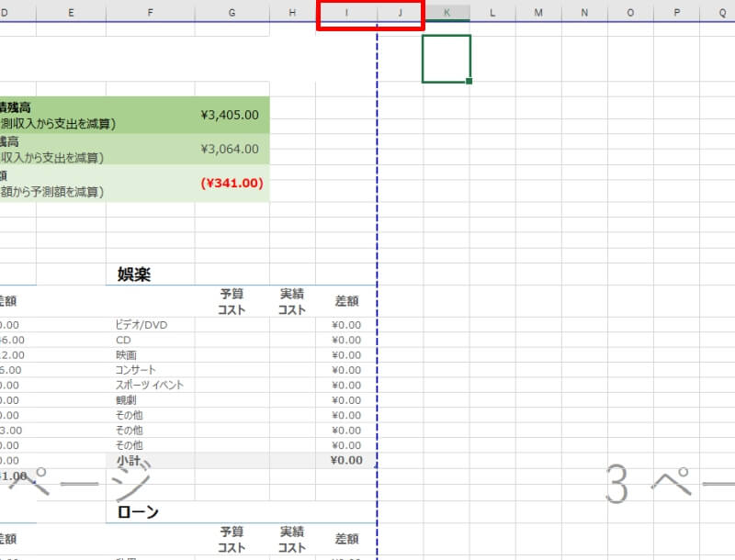The image size is (735, 560).
Task: Select the 予算コスト header in the 娯楽 table
Action: coord(232,300)
